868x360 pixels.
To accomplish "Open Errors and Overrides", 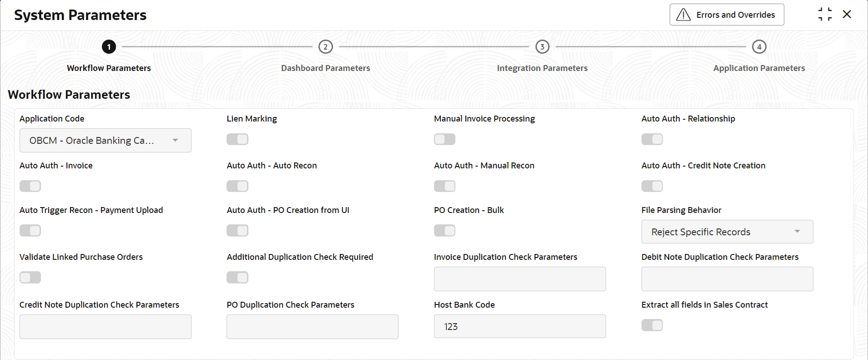I will (x=727, y=15).
